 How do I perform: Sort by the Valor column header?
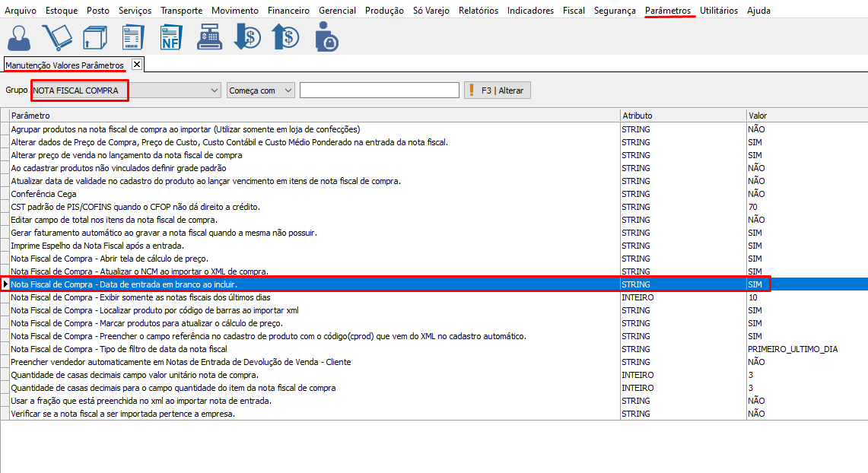pos(806,116)
